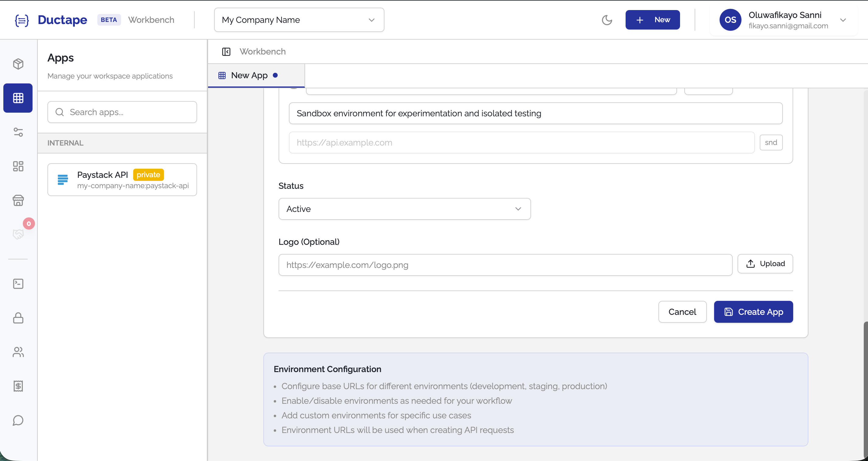This screenshot has height=461, width=868.
Task: Open the Partners handshake icon with notification badge
Action: (18, 234)
